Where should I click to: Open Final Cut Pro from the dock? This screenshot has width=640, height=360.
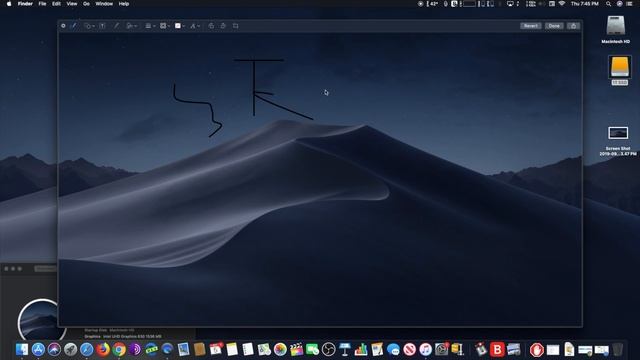click(296, 349)
